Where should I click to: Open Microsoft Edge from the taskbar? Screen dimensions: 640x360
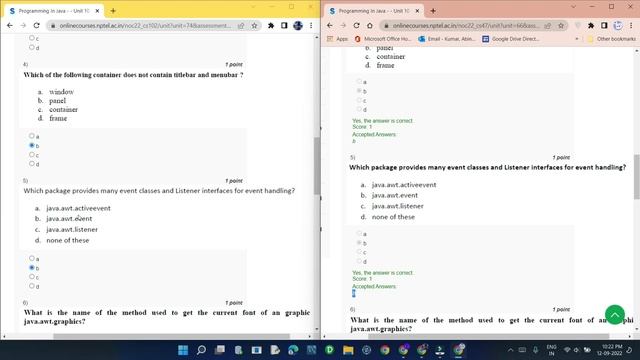(x=293, y=350)
